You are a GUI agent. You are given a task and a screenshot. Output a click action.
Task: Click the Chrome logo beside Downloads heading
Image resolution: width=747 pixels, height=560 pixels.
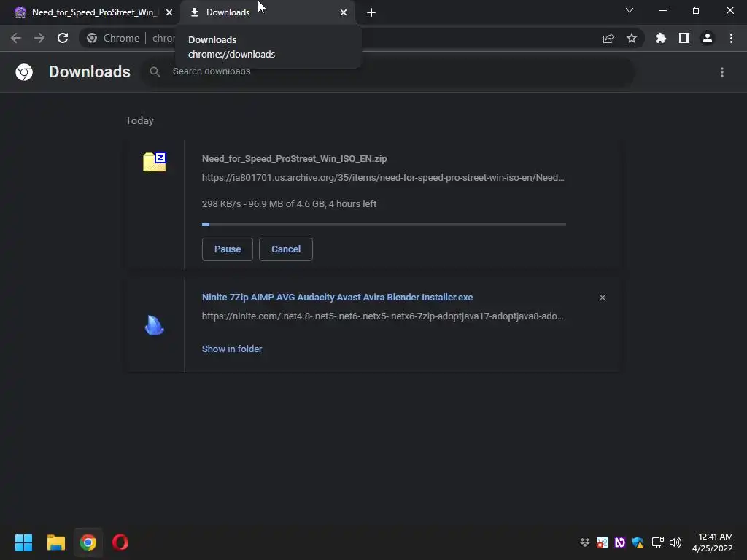(x=24, y=72)
